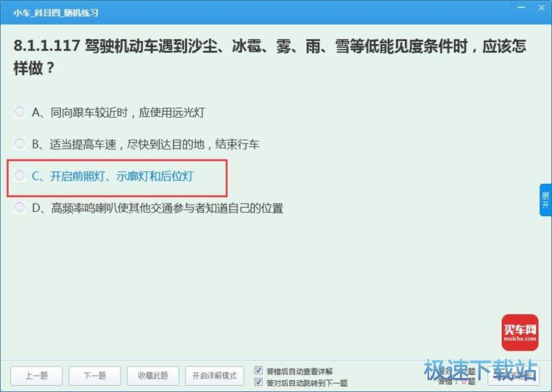
Task: Minimize the practice window
Action: pos(521,7)
